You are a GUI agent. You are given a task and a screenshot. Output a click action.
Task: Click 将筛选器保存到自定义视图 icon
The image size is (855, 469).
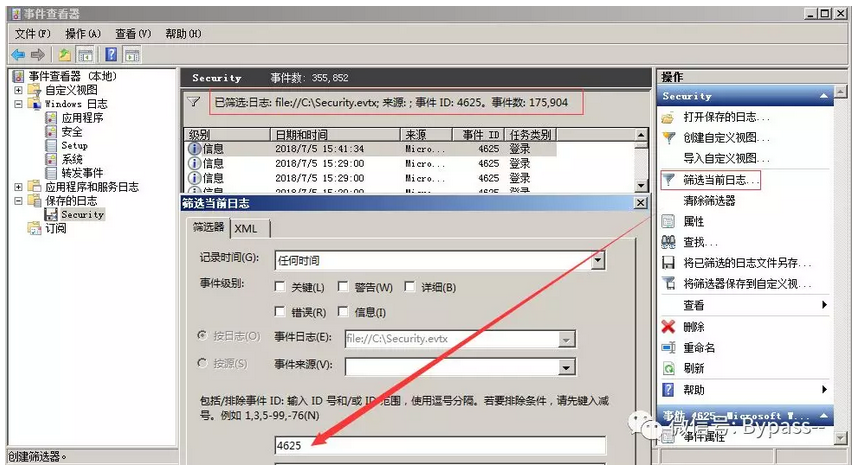click(668, 284)
